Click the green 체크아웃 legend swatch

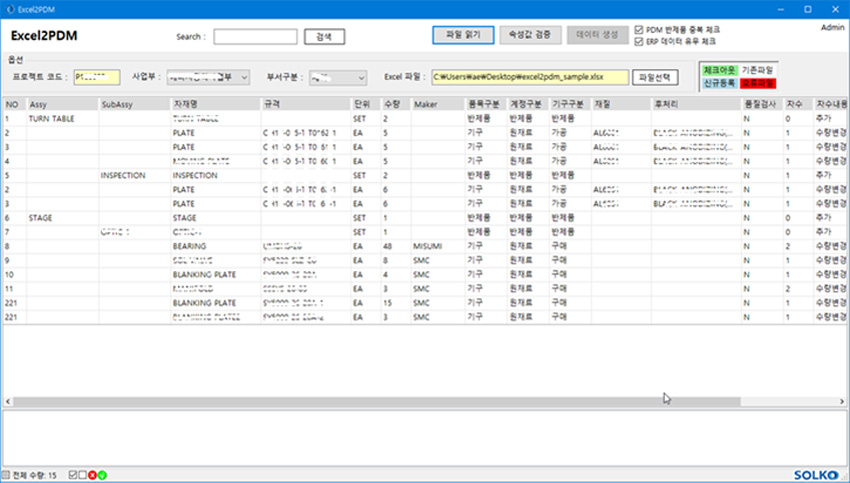(x=718, y=70)
